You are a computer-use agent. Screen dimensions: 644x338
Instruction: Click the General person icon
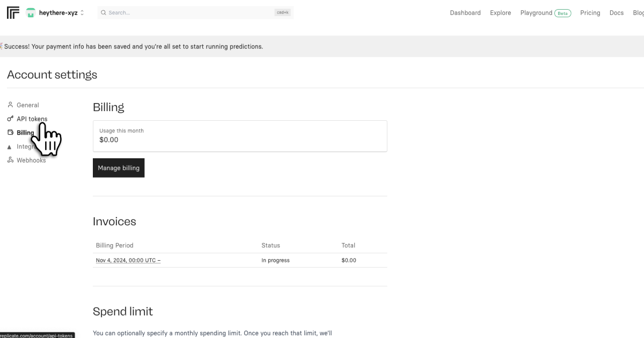[x=10, y=105]
